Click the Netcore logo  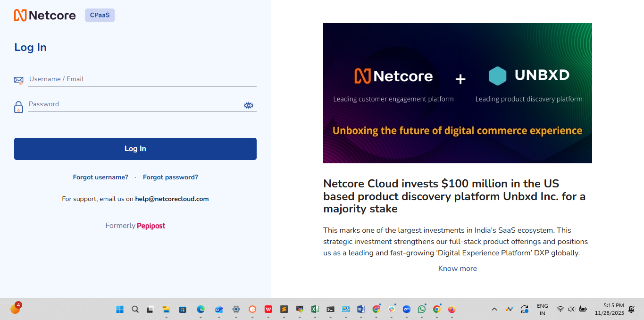tap(45, 15)
